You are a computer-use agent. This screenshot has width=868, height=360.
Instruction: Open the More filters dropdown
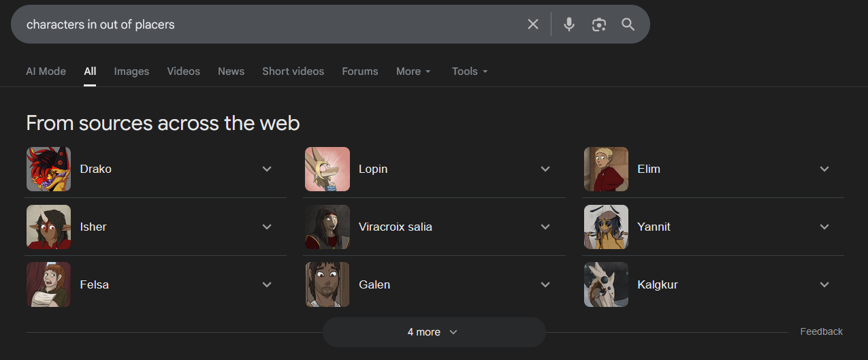414,71
